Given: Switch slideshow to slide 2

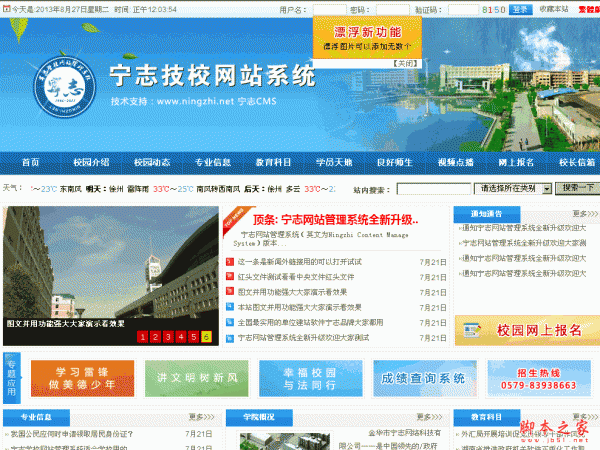Looking at the screenshot, I should tap(155, 337).
